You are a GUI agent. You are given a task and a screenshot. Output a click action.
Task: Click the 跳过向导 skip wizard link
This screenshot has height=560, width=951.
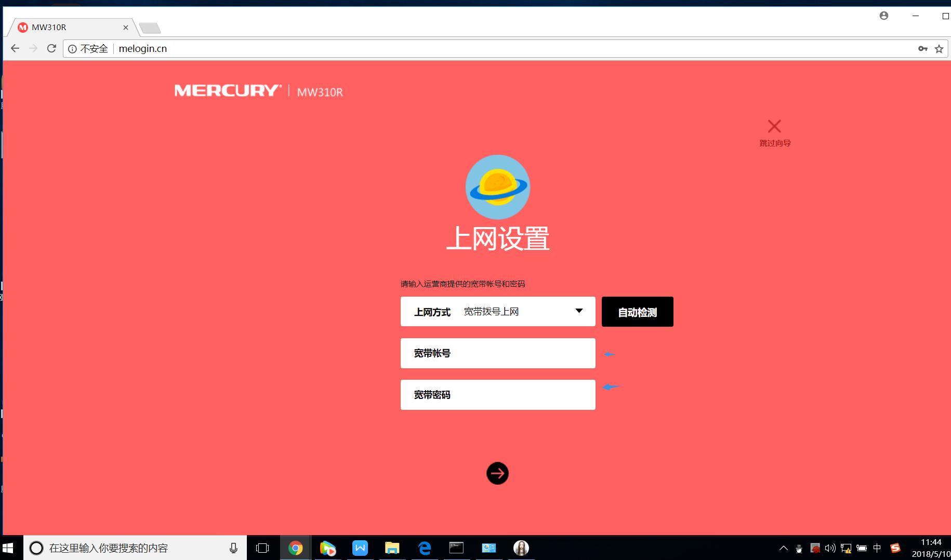pyautogui.click(x=775, y=143)
